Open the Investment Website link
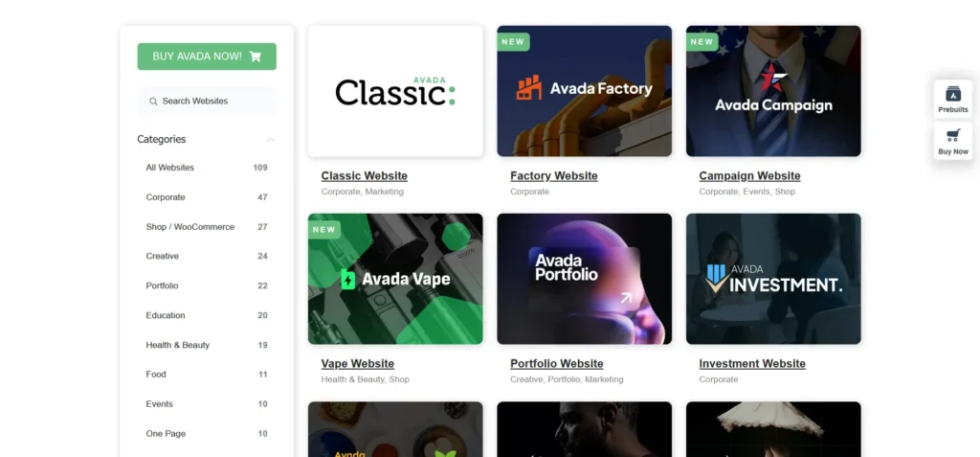This screenshot has width=980, height=457. click(752, 364)
